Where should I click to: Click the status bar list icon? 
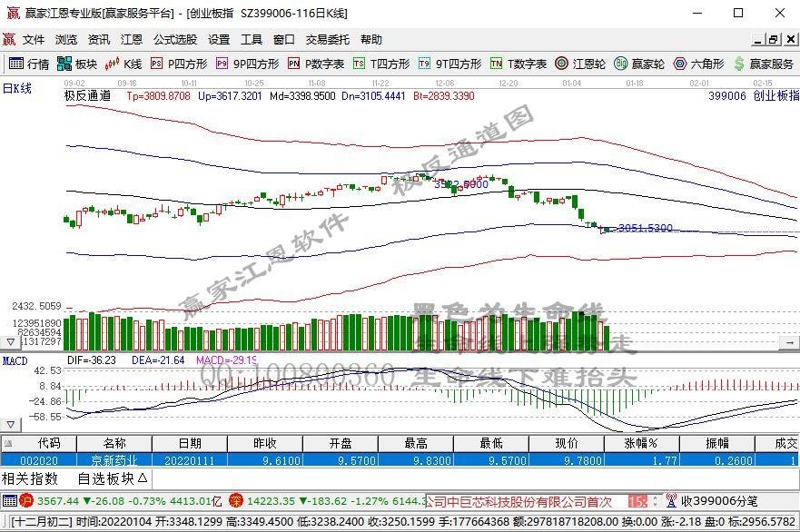pyautogui.click(x=10, y=501)
